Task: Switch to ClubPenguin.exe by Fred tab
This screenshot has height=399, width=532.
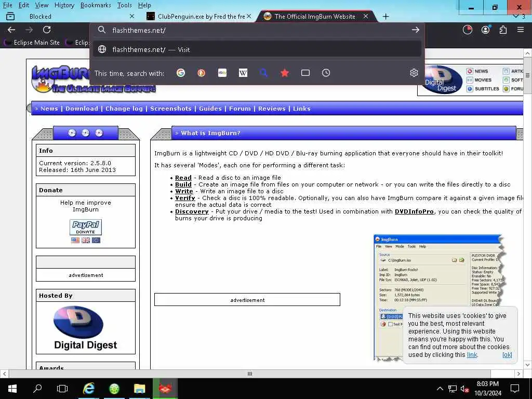Action: (199, 16)
